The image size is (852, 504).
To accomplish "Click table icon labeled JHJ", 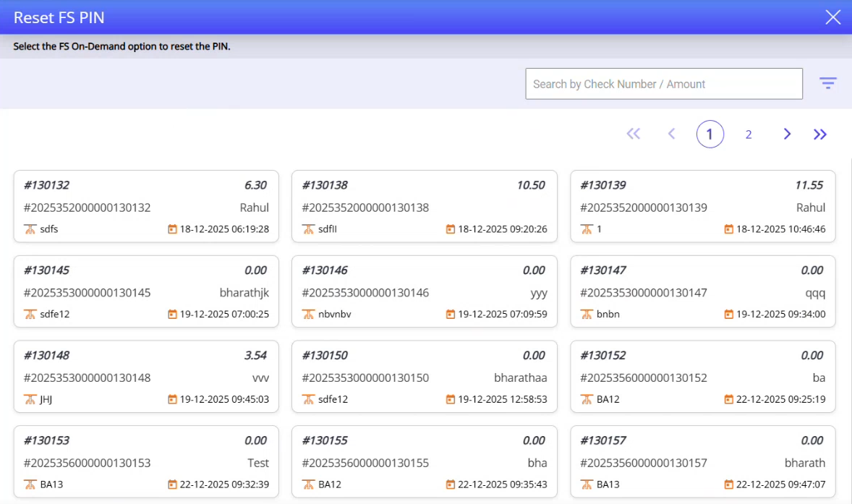I will pos(30,399).
